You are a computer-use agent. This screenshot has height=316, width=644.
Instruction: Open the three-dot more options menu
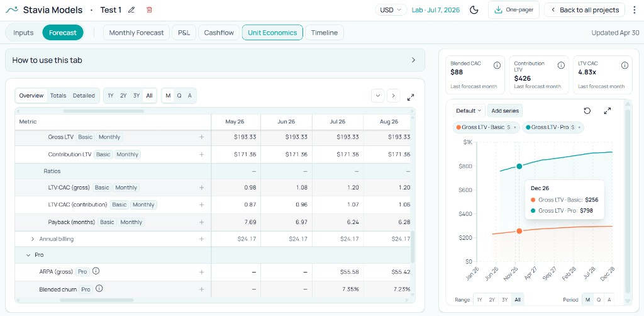click(x=635, y=10)
